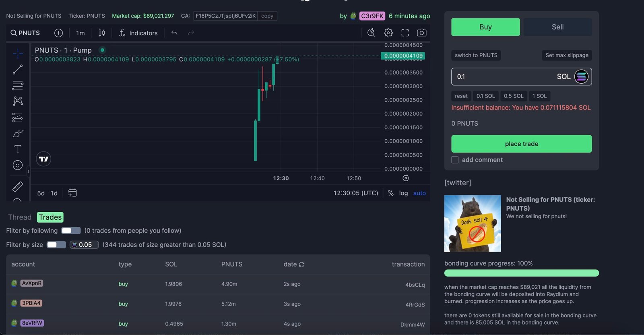Select the crosshair cursor tool
This screenshot has height=335, width=644.
pos(18,54)
